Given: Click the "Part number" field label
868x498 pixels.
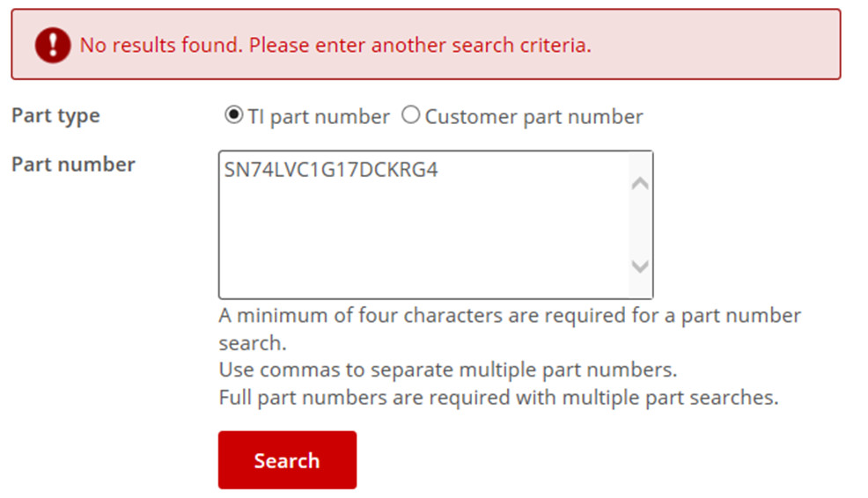Looking at the screenshot, I should [x=73, y=165].
